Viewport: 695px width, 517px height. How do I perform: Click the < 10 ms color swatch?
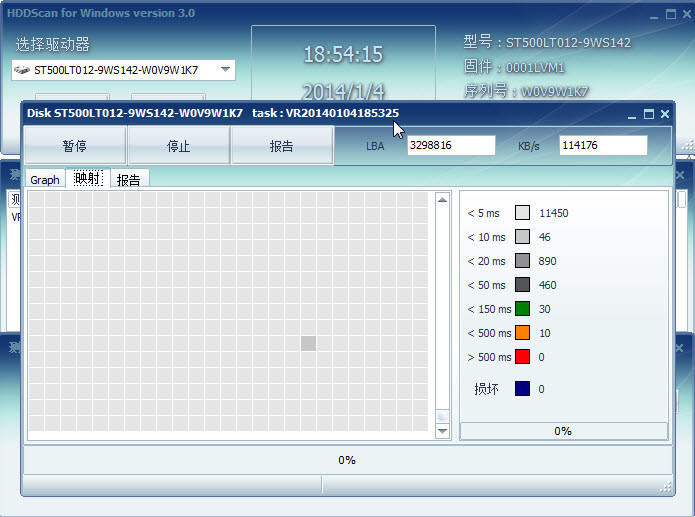[x=523, y=237]
